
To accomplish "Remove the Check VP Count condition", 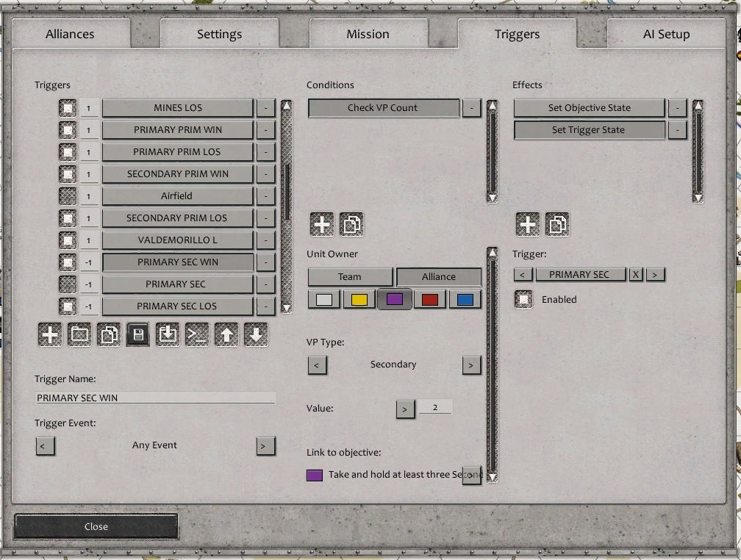I will tap(472, 108).
